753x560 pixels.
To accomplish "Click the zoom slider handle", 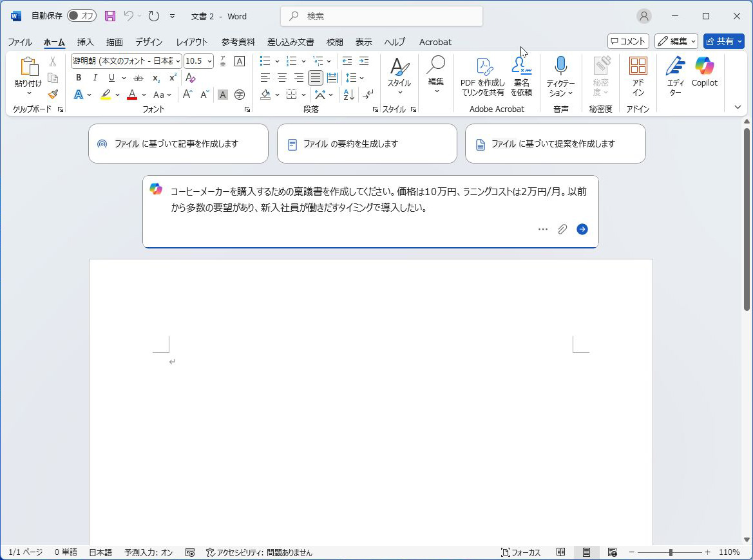I will 671,552.
